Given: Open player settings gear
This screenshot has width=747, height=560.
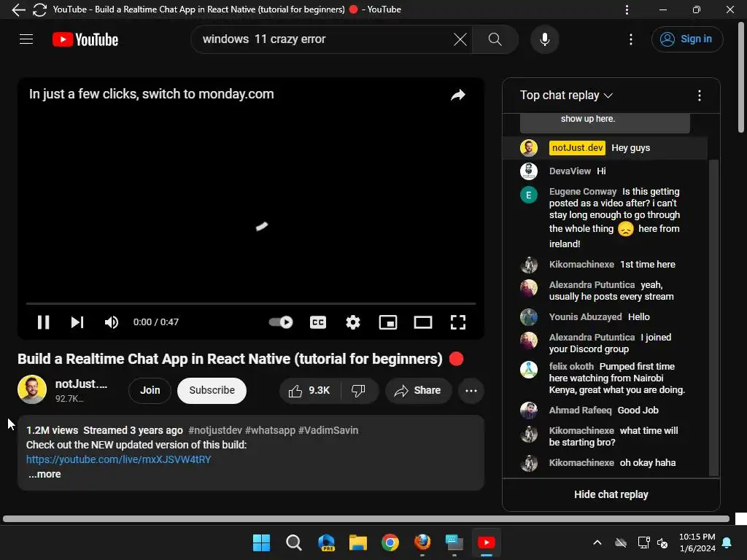Looking at the screenshot, I should pyautogui.click(x=352, y=322).
